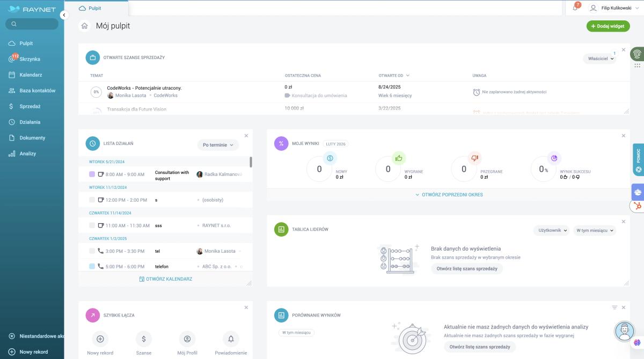This screenshot has width=644, height=359.
Task: Check the 5:00 PM - 6:00 PM telefon checkbox
Action: 92,266
